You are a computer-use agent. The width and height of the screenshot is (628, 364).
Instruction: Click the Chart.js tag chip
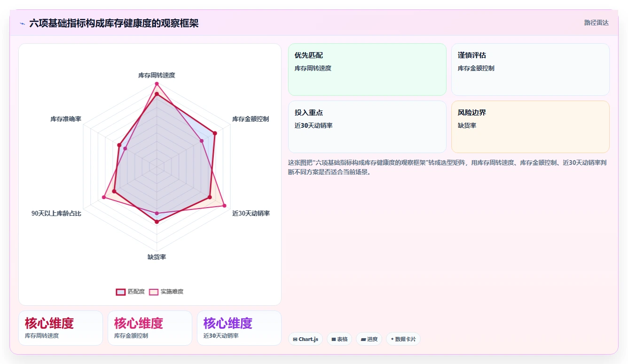306,339
